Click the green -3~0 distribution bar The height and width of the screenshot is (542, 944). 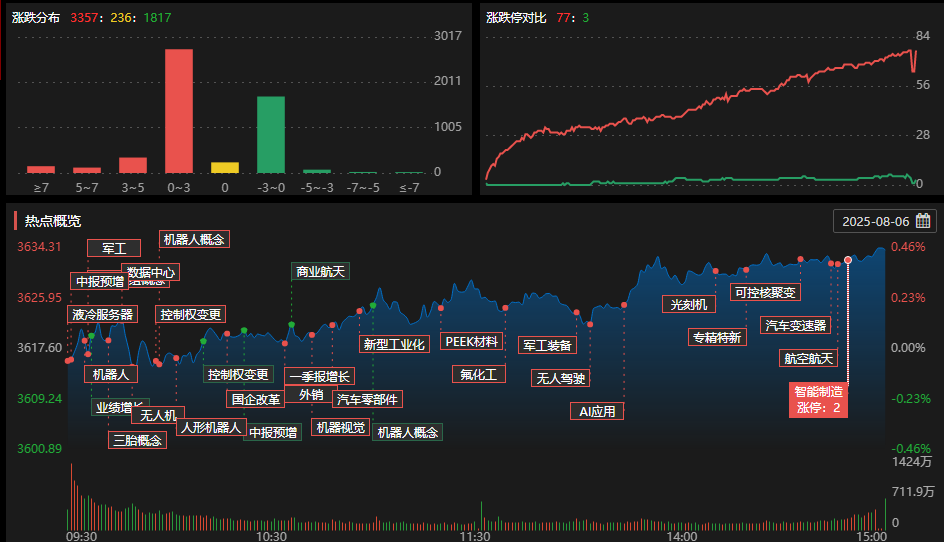point(271,135)
